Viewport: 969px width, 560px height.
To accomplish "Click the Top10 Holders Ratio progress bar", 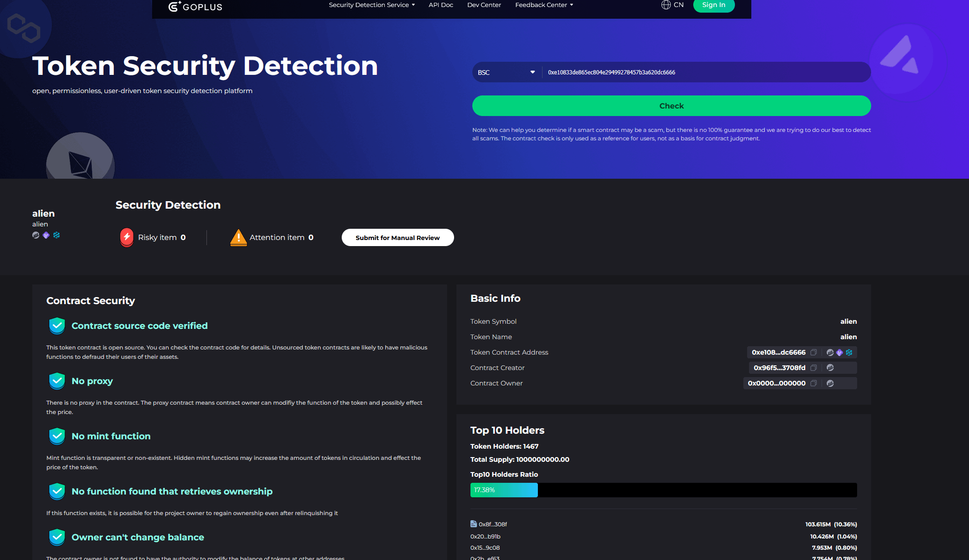I will [664, 490].
